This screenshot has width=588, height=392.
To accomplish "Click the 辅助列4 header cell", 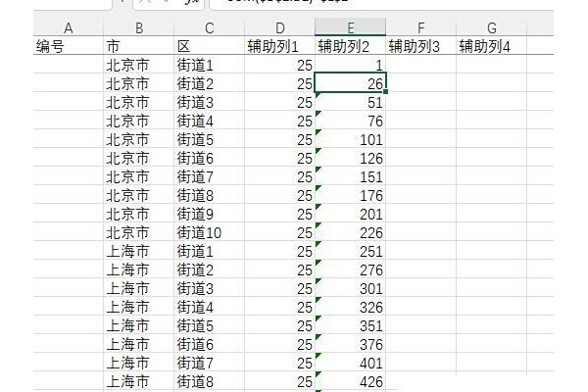I will (491, 46).
